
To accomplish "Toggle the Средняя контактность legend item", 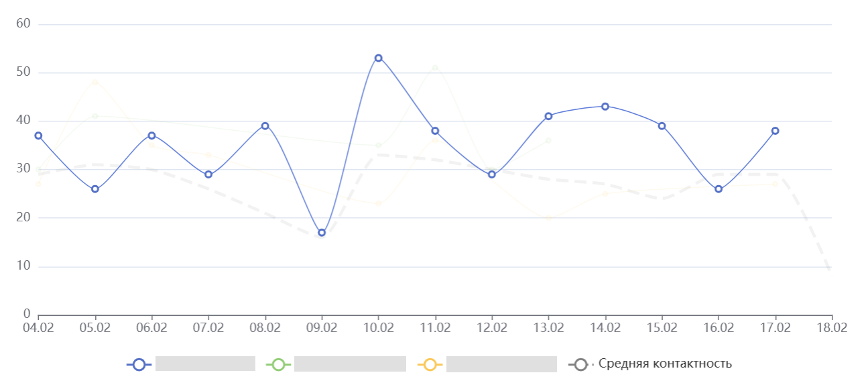I will pos(664,364).
